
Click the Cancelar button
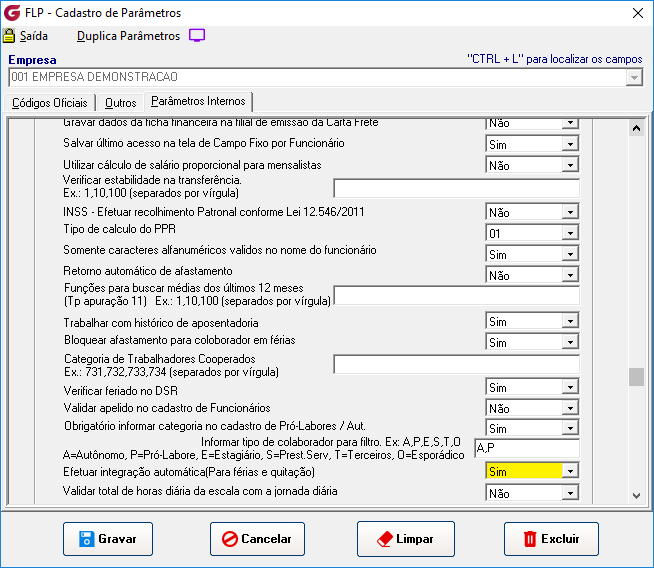pyautogui.click(x=257, y=539)
